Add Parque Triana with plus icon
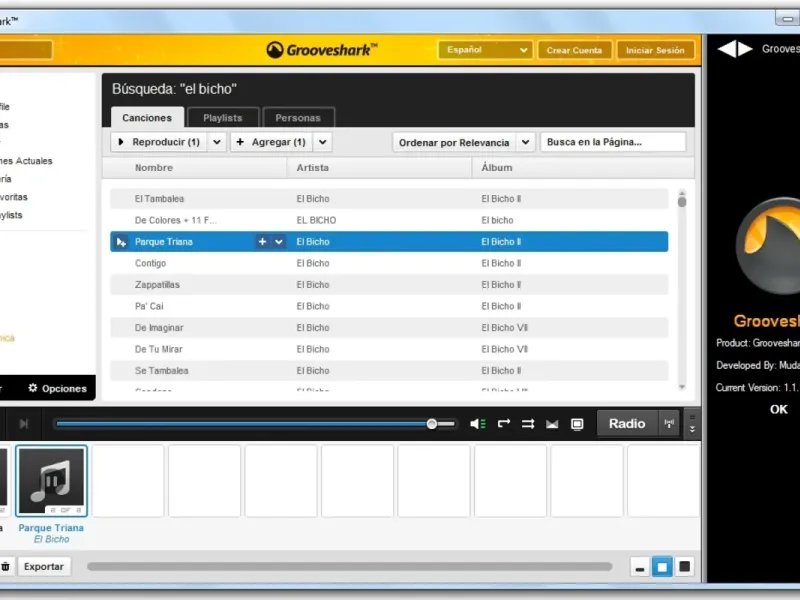 (x=262, y=241)
